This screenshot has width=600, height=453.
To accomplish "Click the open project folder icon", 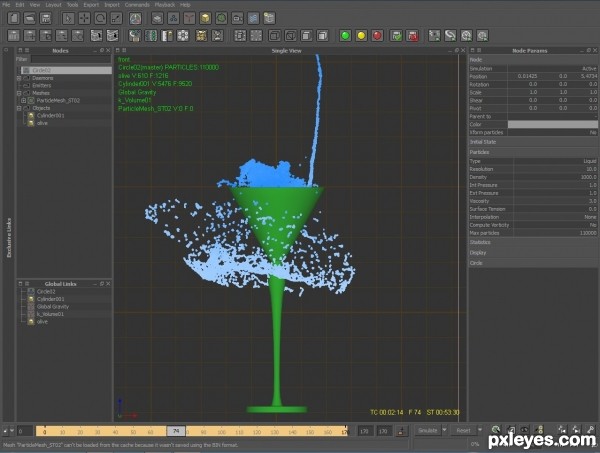I will point(30,18).
